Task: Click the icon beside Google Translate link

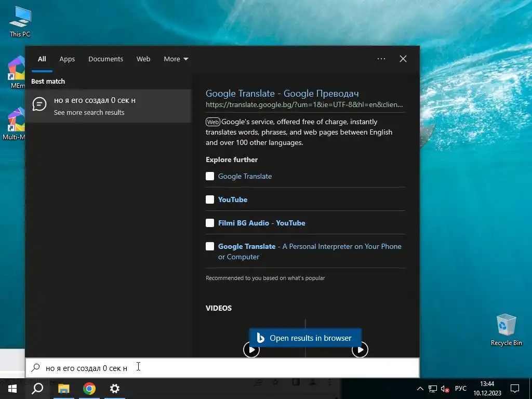Action: point(210,176)
